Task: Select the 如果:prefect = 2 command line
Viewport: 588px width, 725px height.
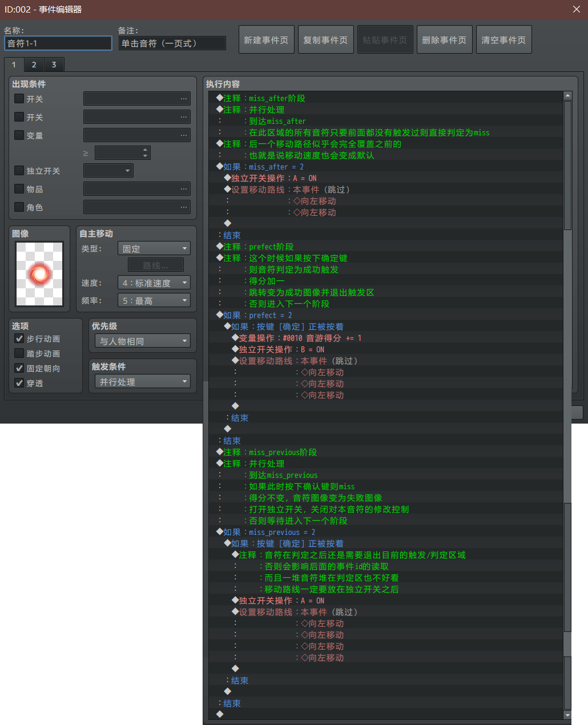Action: click(x=386, y=315)
